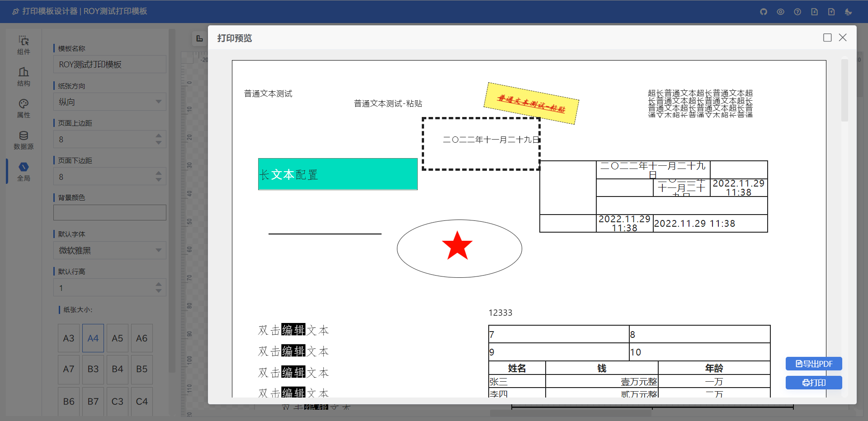The width and height of the screenshot is (868, 421).
Task: Select the 全局 global settings tab
Action: click(x=24, y=172)
